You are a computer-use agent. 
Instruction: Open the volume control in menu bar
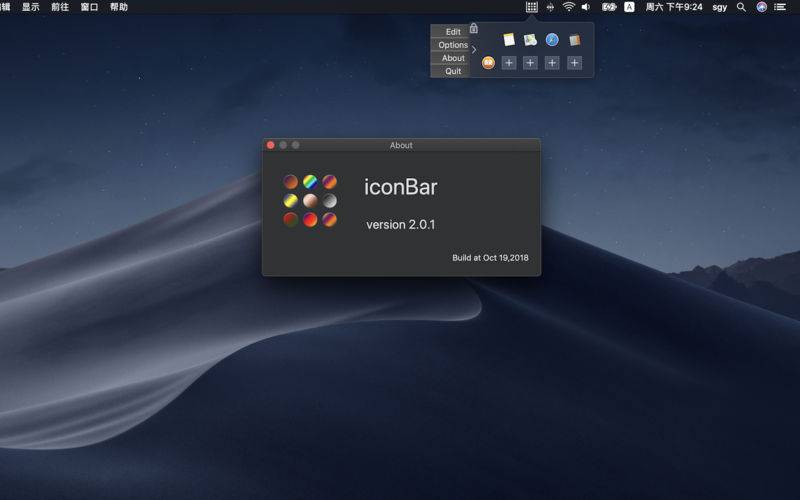[586, 7]
